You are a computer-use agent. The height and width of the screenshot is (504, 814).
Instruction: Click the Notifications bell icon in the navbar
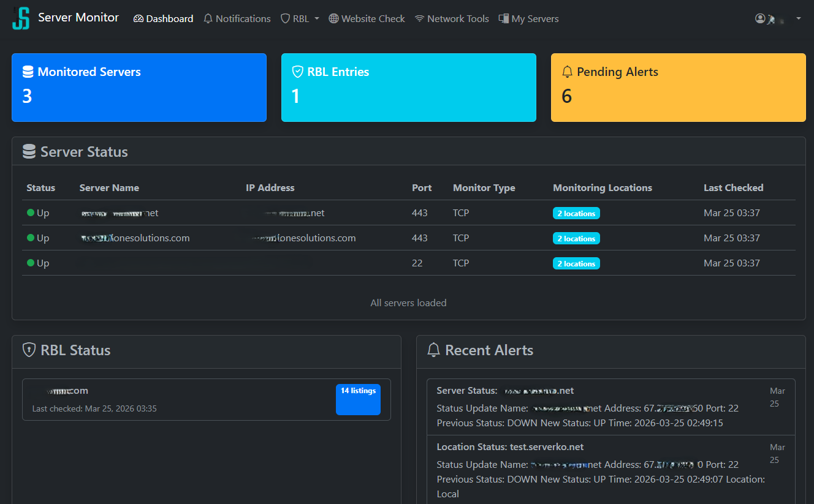[x=208, y=18]
